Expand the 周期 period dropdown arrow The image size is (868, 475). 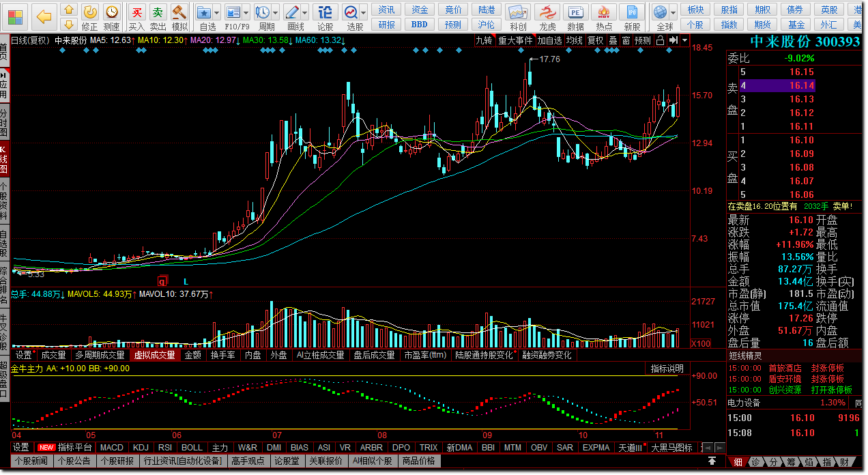click(x=274, y=13)
